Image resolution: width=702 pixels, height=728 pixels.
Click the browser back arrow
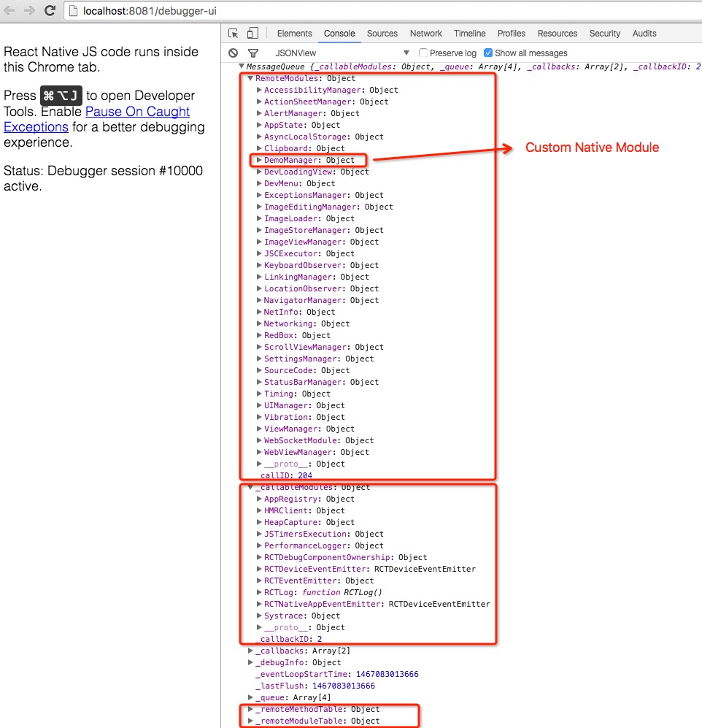coord(9,10)
